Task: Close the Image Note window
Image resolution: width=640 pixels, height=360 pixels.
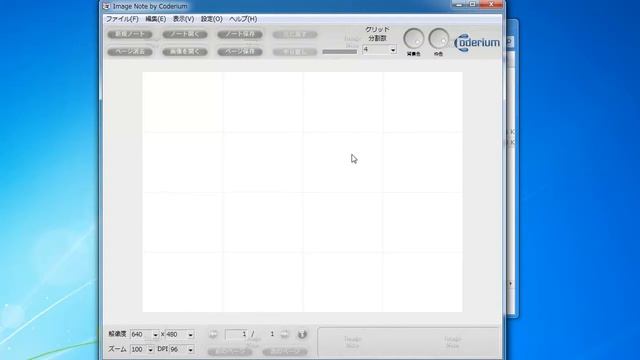Action: (x=491, y=4)
